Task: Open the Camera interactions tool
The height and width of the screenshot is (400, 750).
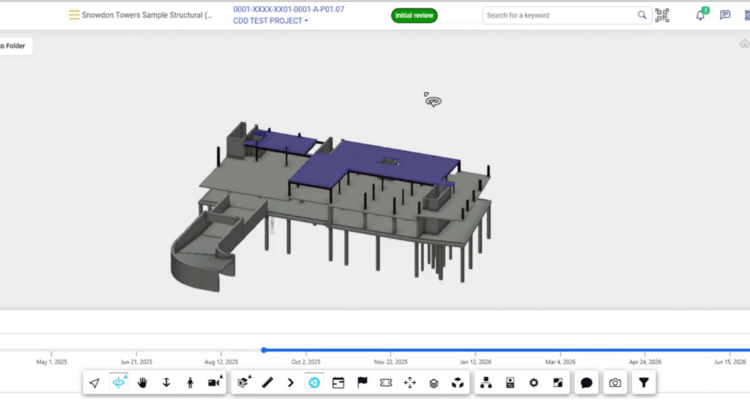Action: click(214, 382)
